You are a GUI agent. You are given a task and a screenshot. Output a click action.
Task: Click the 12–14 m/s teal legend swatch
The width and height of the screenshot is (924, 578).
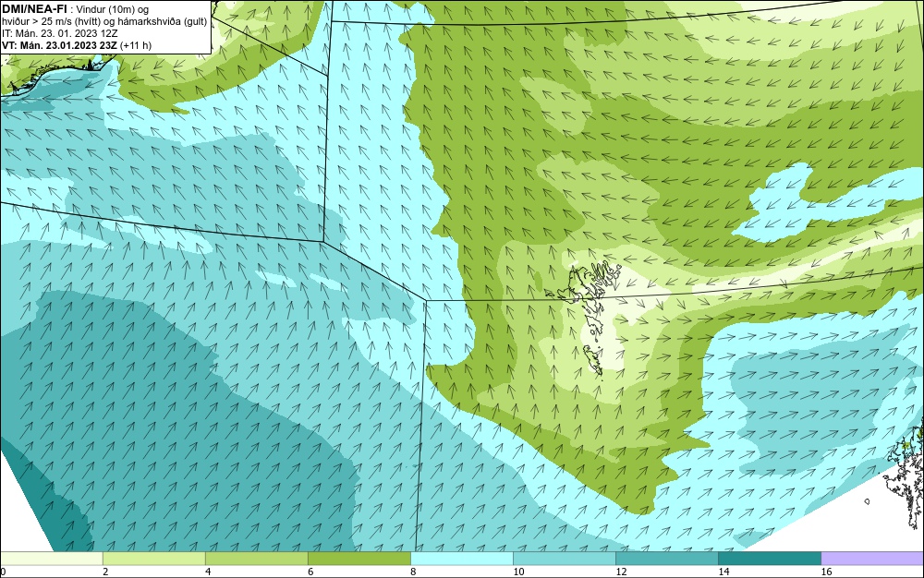click(666, 559)
